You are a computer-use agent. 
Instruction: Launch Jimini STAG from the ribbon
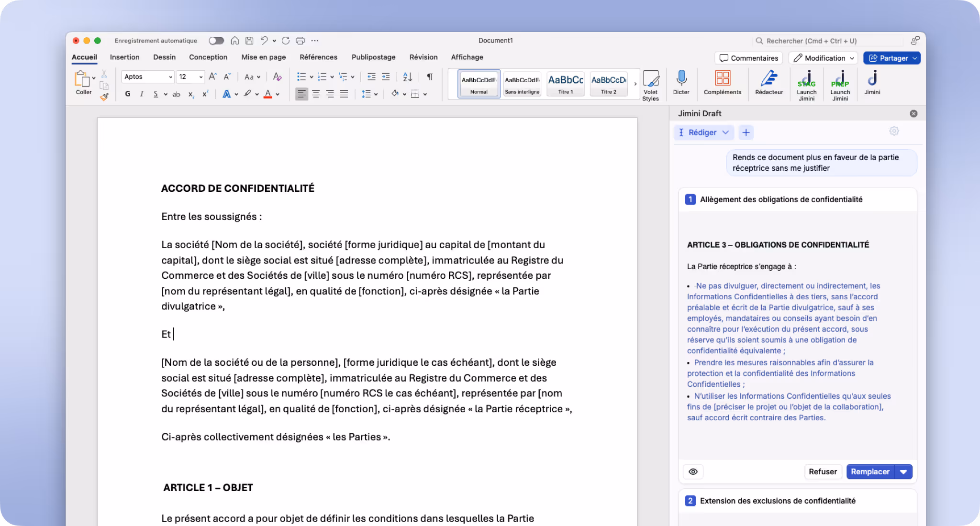tap(807, 84)
